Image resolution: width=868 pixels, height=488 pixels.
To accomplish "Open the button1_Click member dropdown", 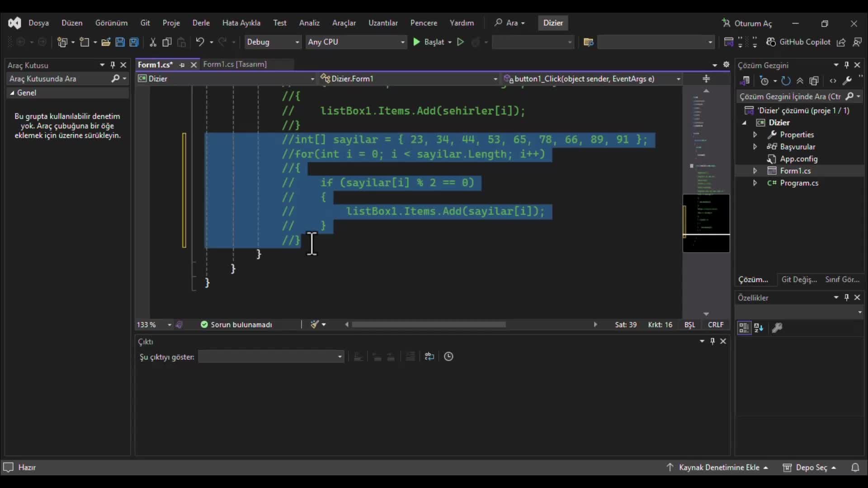I will [592, 79].
